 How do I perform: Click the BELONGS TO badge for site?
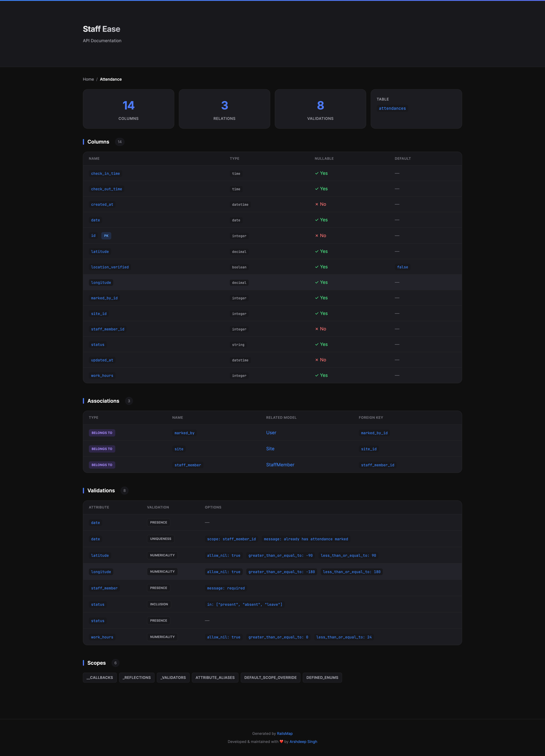102,449
